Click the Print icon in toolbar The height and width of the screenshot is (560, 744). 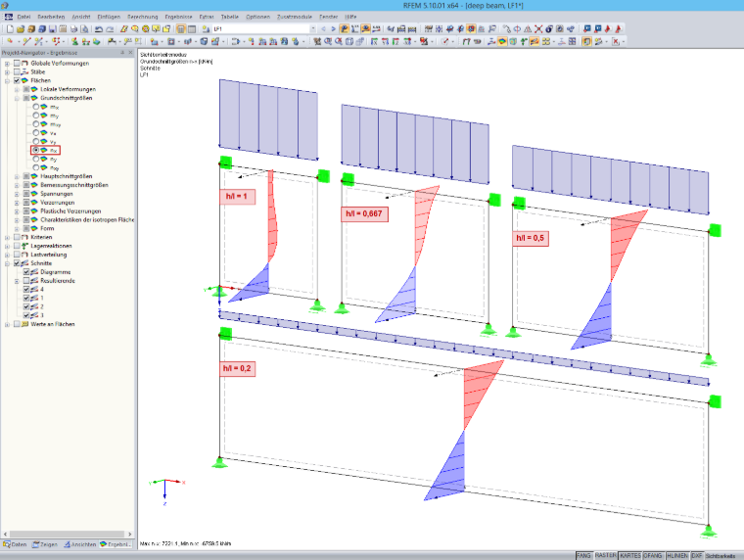tap(73, 29)
